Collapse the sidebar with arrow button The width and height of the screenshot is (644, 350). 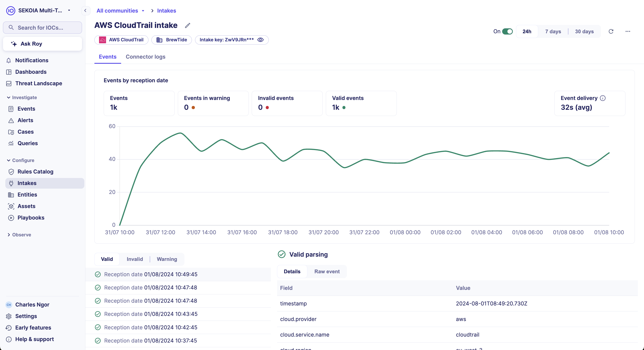point(85,11)
